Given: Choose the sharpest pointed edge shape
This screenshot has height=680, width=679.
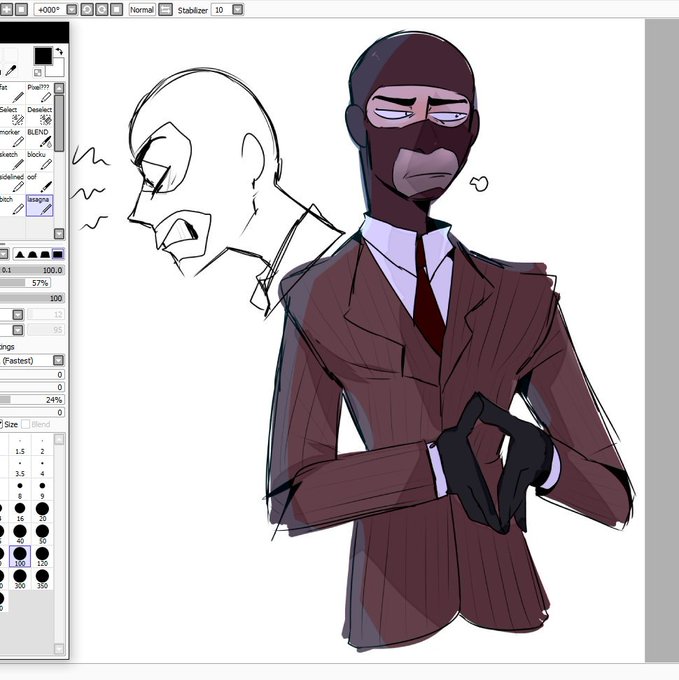Looking at the screenshot, I should 20,255.
